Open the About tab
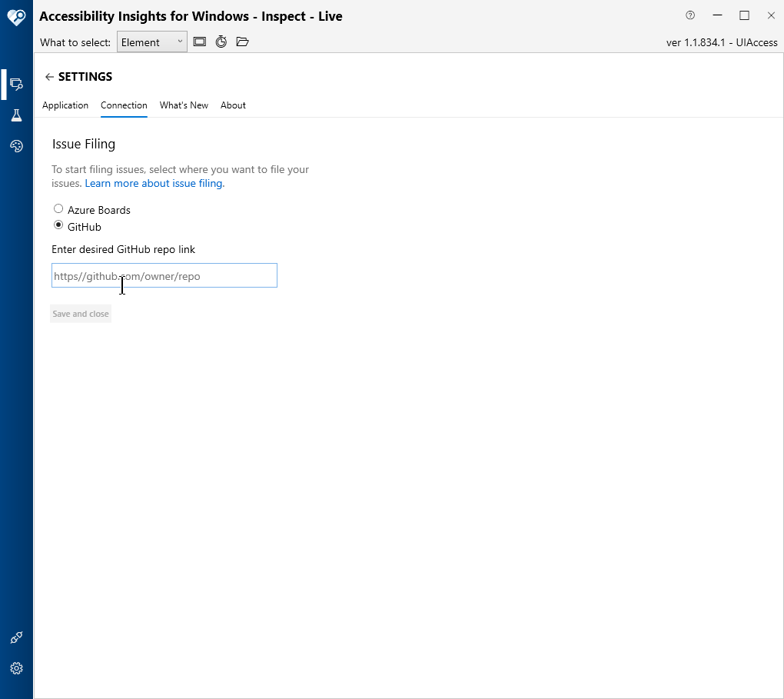Viewport: 784px width, 699px height. coord(233,105)
